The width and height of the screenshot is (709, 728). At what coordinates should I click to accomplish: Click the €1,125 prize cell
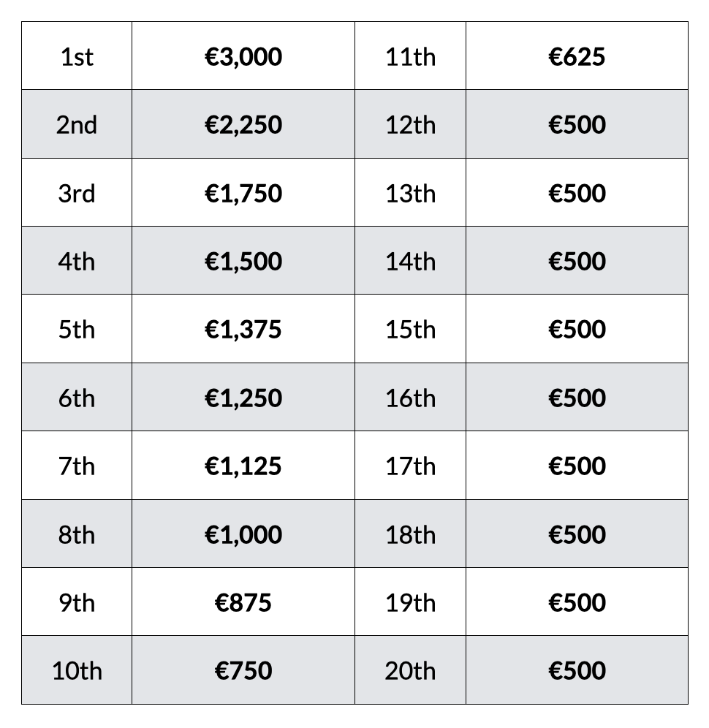click(243, 466)
